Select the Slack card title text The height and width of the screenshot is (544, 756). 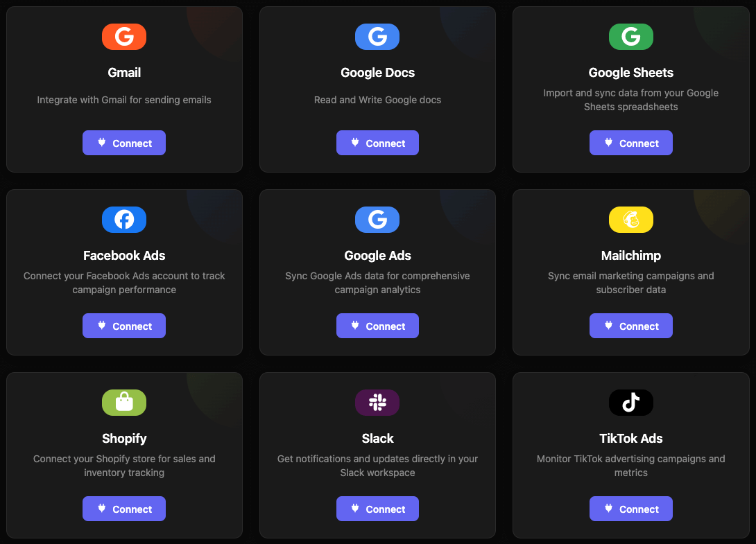(377, 439)
